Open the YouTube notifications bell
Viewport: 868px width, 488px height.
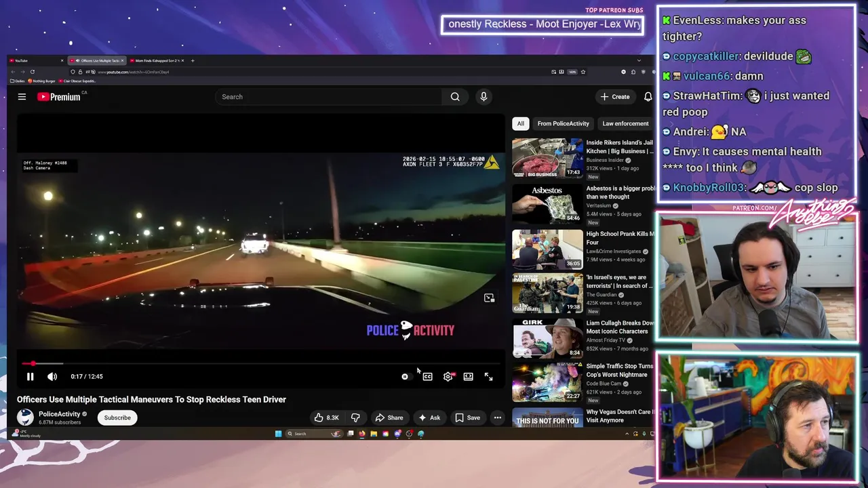[x=648, y=97]
